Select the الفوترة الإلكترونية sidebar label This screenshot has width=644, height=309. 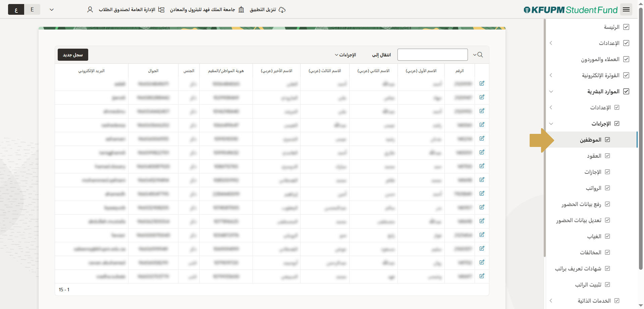tap(601, 75)
